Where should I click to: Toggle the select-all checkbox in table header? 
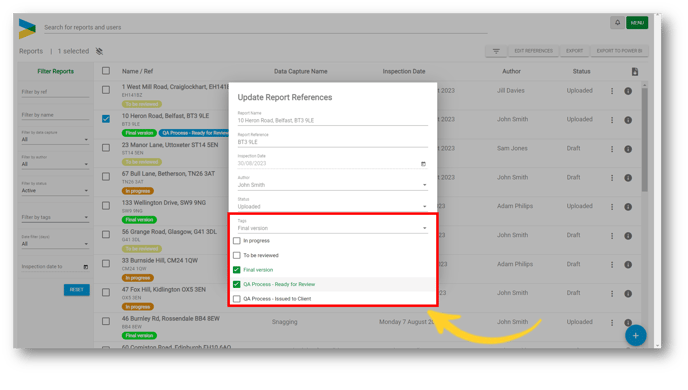[x=106, y=71]
